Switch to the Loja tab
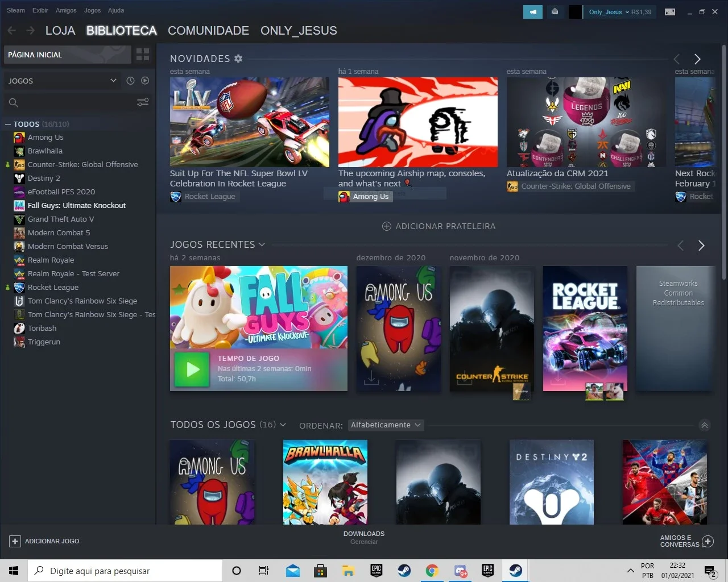 coord(60,31)
